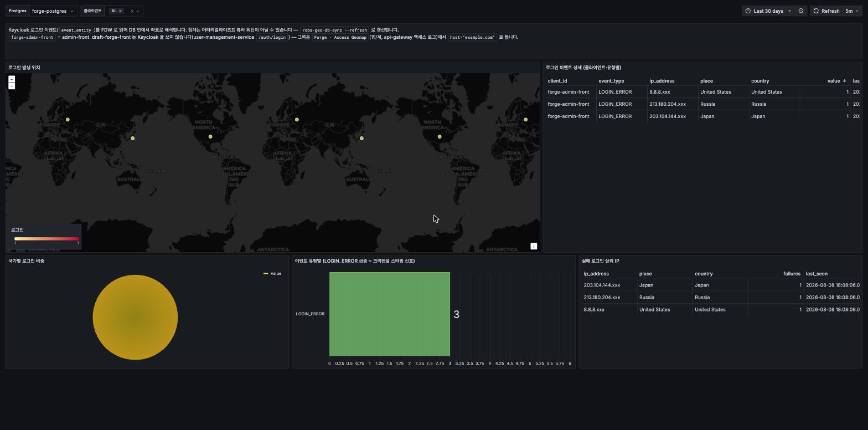The height and width of the screenshot is (430, 868).
Task: Select 213.180.204.xxx in event detail table
Action: point(668,104)
